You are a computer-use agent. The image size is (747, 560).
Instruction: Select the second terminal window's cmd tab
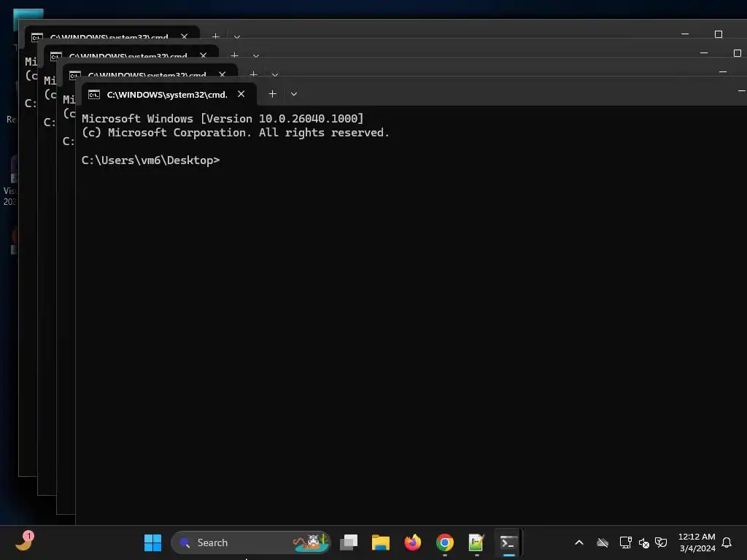click(150, 72)
